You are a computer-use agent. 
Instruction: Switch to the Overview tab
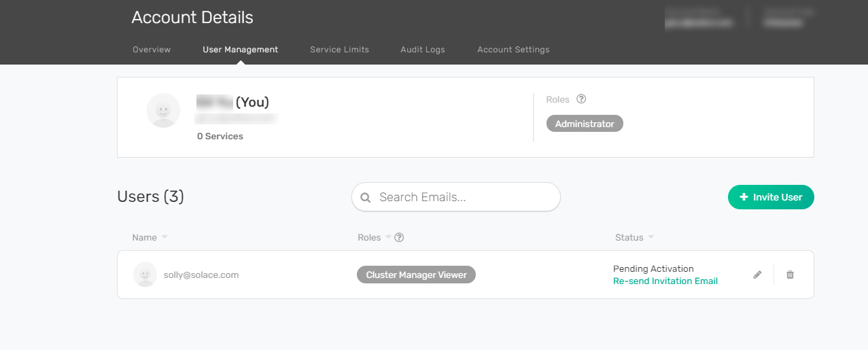tap(152, 50)
